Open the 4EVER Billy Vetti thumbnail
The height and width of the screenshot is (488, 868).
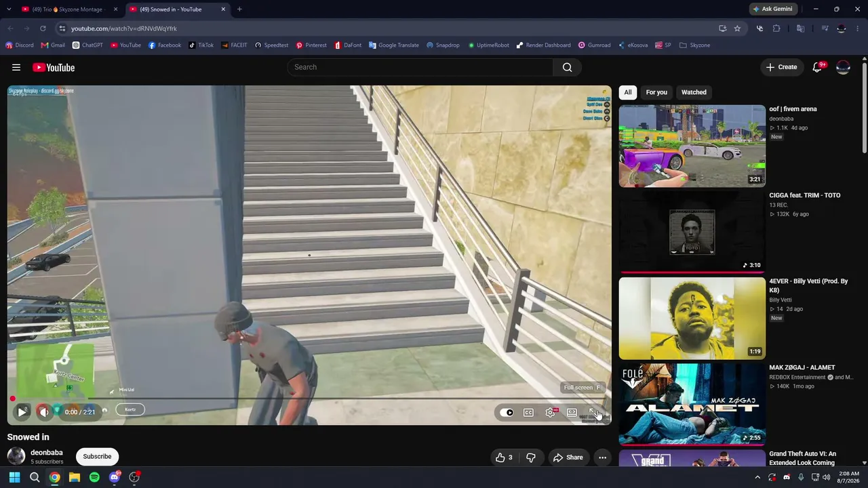[692, 318]
